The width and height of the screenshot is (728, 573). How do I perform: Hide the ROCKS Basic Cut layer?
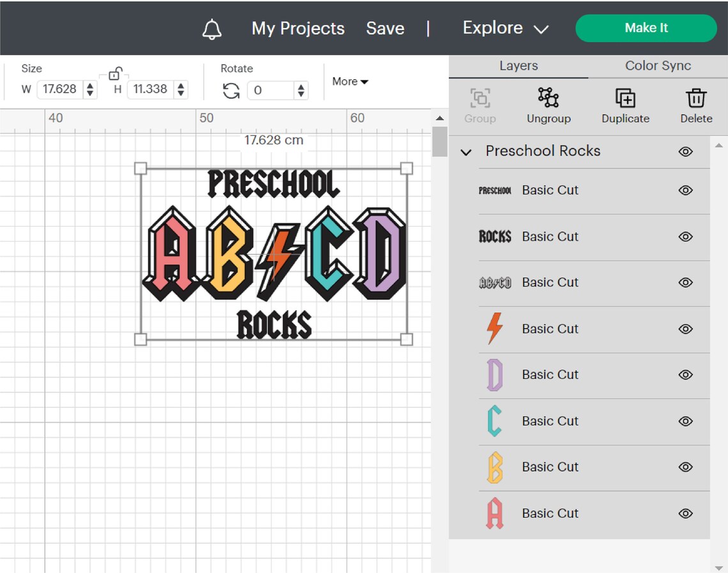pos(685,236)
